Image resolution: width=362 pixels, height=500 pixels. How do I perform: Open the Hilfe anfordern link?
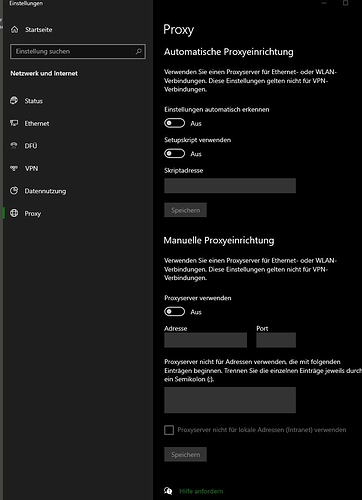pos(201,491)
